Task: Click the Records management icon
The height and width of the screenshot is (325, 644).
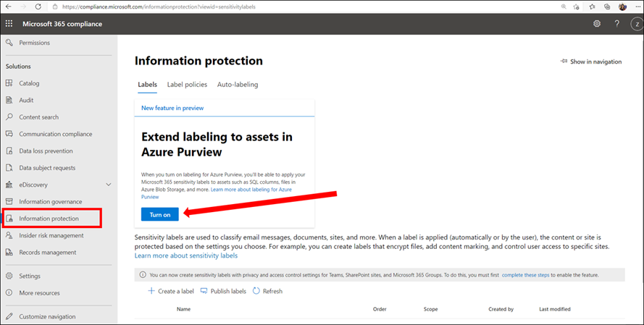Action: point(9,252)
